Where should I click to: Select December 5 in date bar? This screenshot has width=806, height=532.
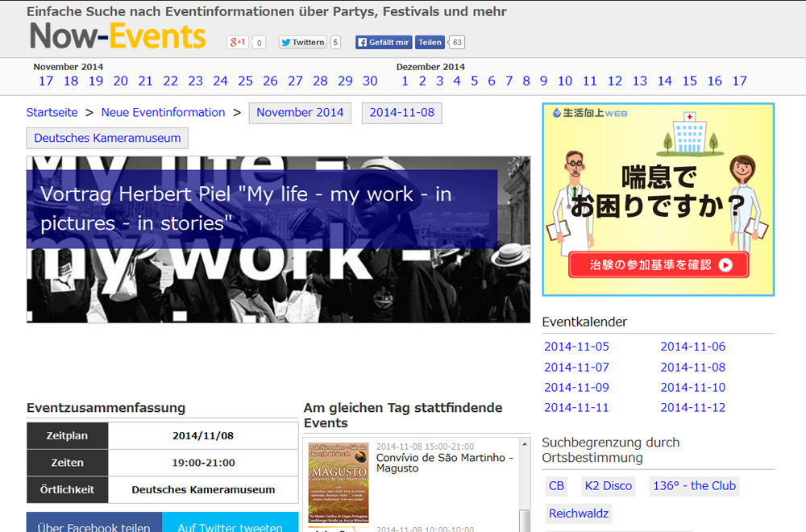[475, 81]
